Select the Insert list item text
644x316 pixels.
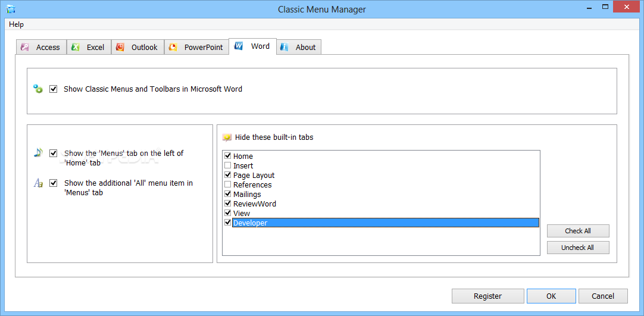tap(243, 166)
